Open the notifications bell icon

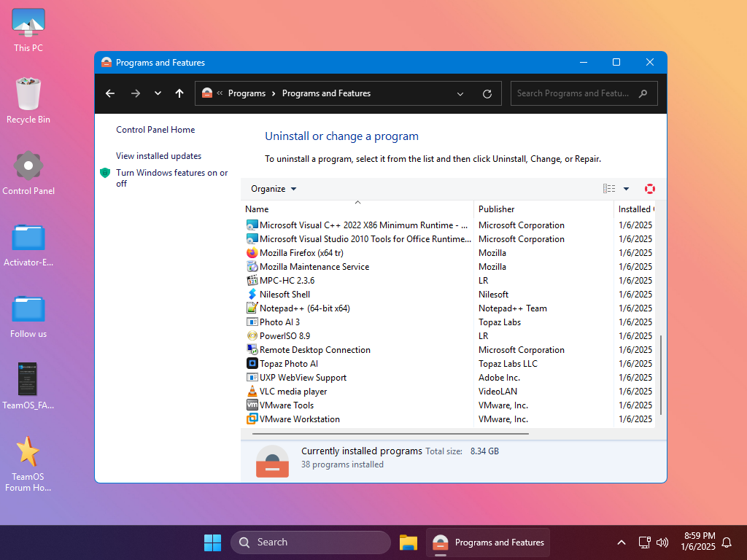[x=727, y=542]
